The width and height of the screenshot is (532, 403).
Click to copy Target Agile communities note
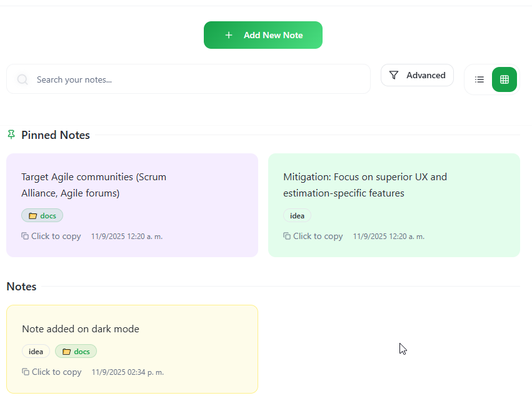(56, 236)
